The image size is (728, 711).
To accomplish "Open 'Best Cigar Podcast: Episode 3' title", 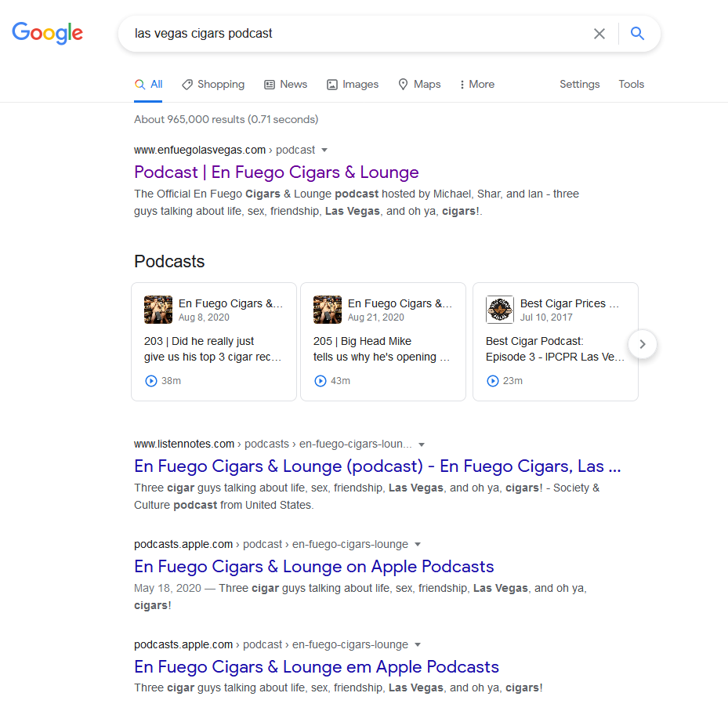I will (x=555, y=349).
